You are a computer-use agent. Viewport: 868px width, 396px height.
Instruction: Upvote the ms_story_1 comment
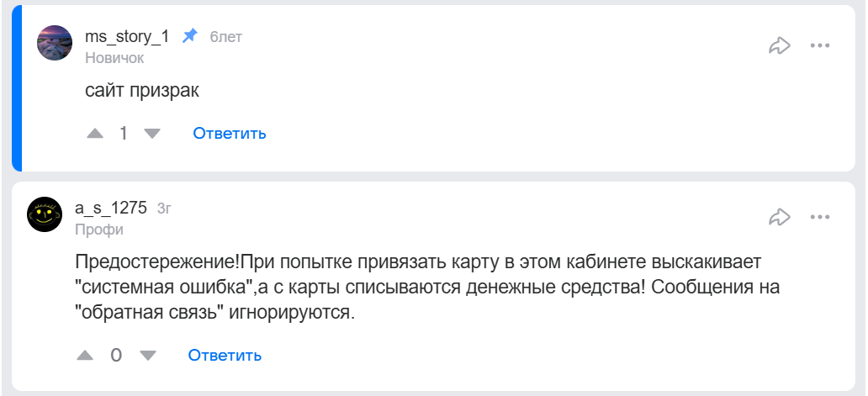(x=96, y=134)
